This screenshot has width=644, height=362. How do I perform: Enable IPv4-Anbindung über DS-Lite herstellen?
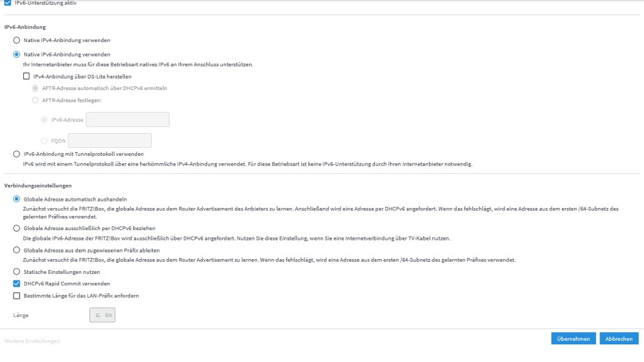(26, 76)
